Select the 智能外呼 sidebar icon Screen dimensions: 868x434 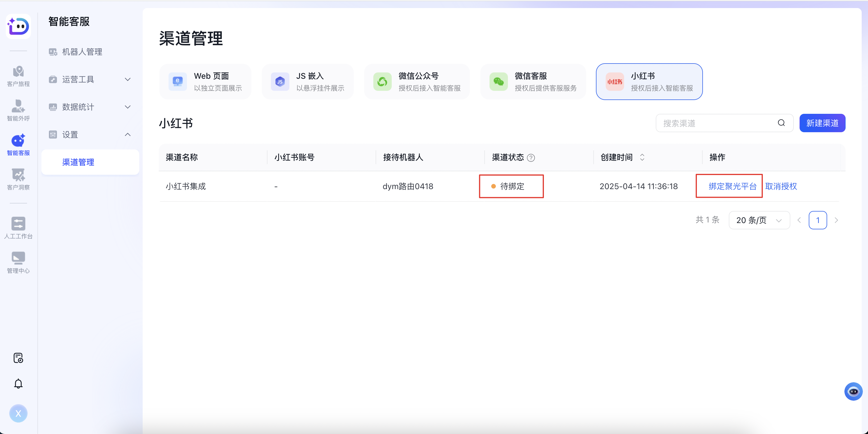(18, 110)
